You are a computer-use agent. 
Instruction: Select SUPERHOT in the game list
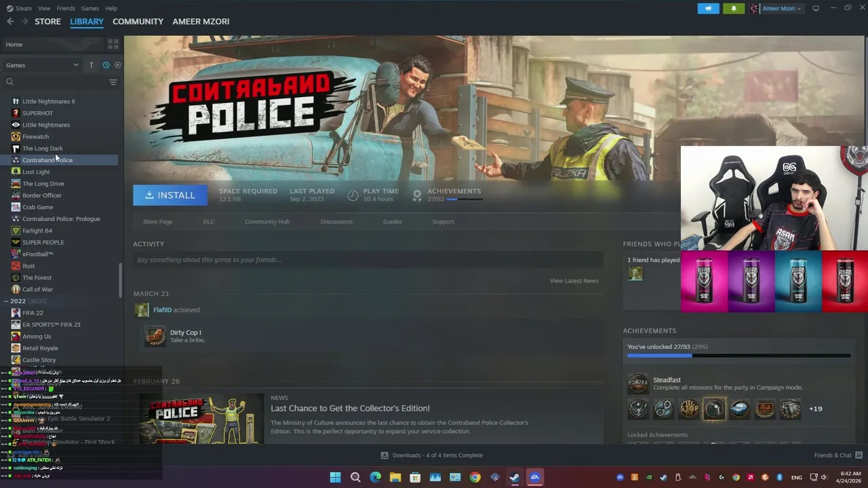(x=37, y=113)
